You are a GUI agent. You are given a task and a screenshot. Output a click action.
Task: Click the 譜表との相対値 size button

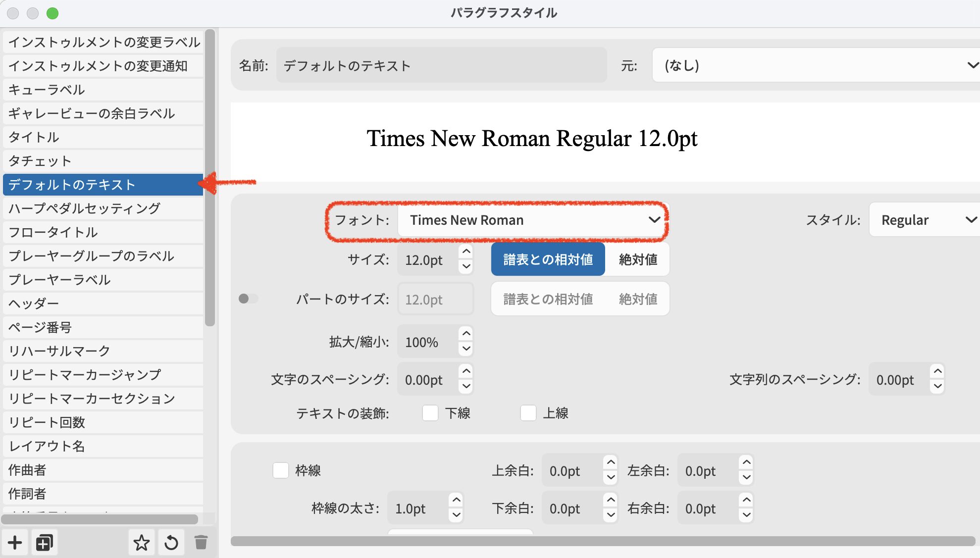[x=548, y=259]
